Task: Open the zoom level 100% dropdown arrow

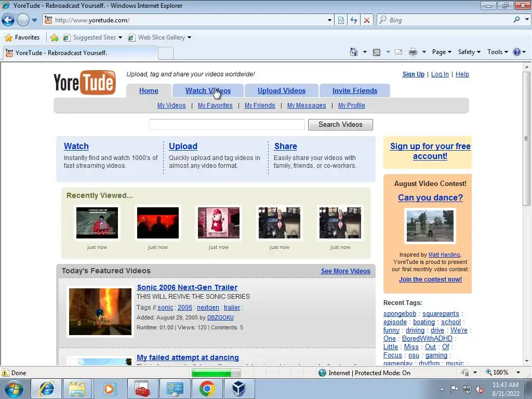Action: (x=518, y=373)
